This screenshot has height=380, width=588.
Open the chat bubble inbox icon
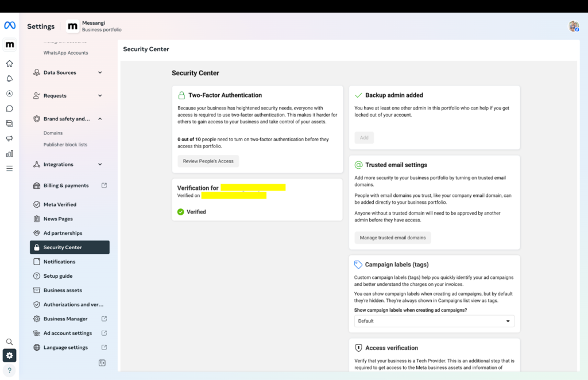click(9, 108)
